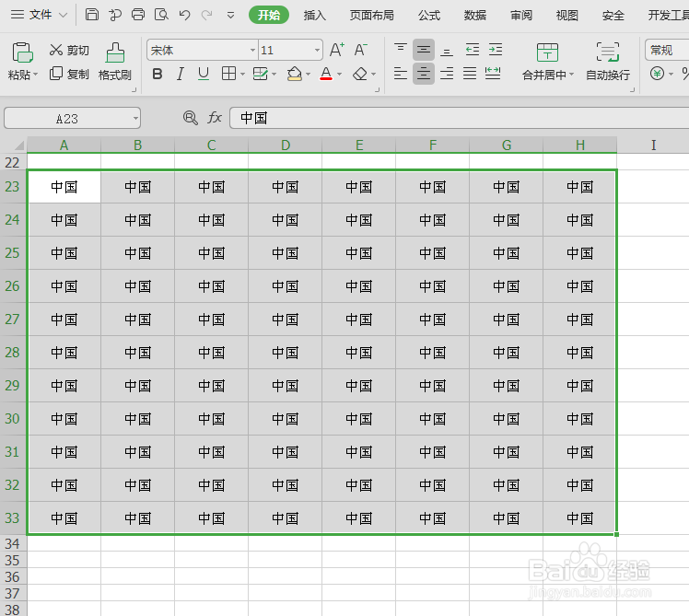Switch to 安全 tab
The width and height of the screenshot is (689, 616).
point(613,16)
